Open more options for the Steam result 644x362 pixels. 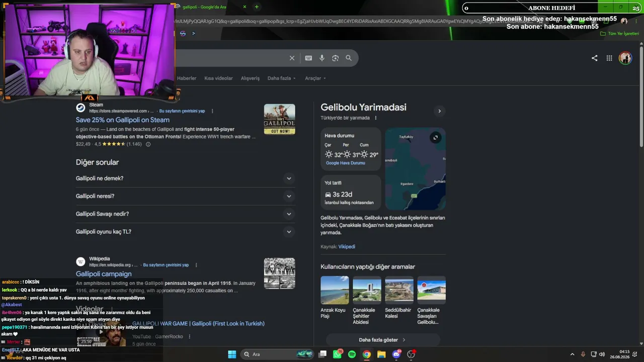pos(212,111)
